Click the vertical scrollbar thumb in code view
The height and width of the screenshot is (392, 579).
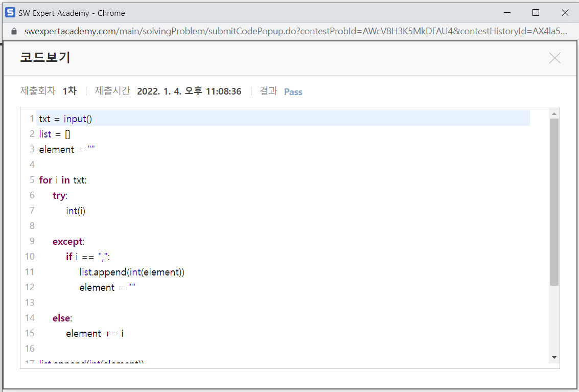[x=554, y=202]
